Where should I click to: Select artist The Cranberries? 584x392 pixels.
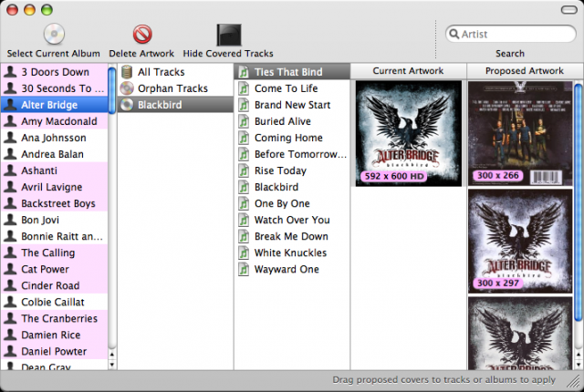tap(55, 318)
